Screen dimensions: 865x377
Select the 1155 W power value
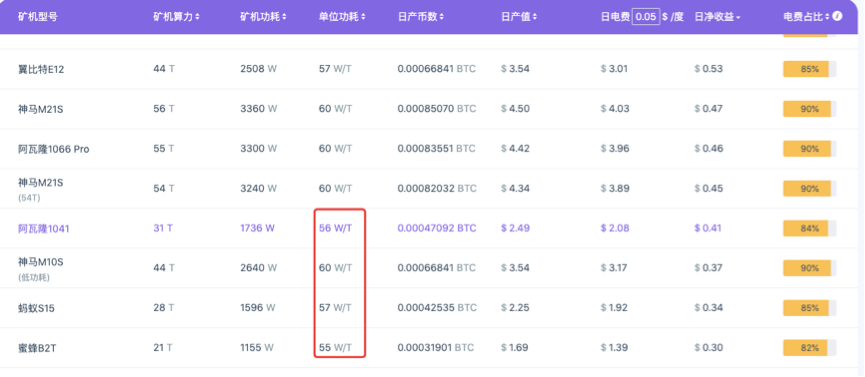point(257,348)
